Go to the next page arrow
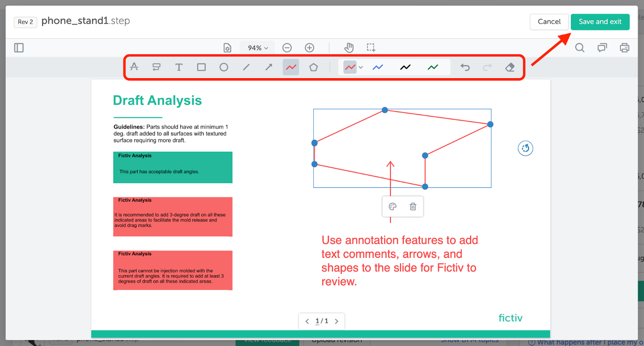Image resolution: width=644 pixels, height=346 pixels. tap(336, 321)
